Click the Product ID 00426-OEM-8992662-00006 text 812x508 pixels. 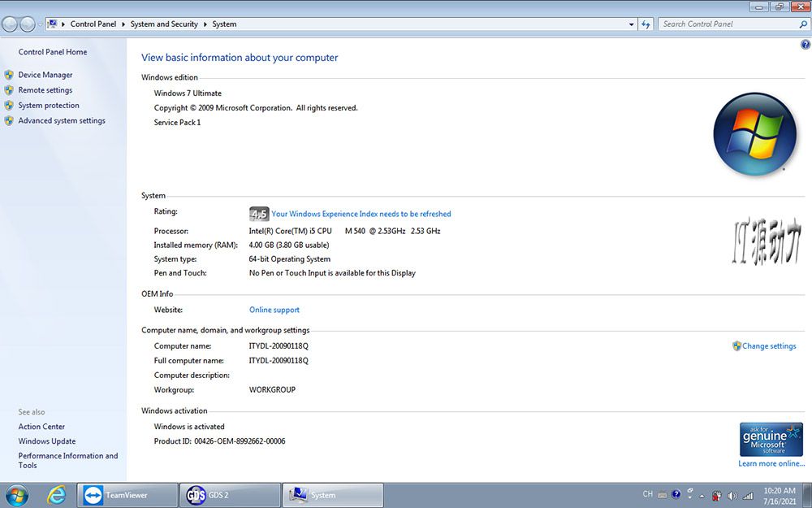click(219, 441)
